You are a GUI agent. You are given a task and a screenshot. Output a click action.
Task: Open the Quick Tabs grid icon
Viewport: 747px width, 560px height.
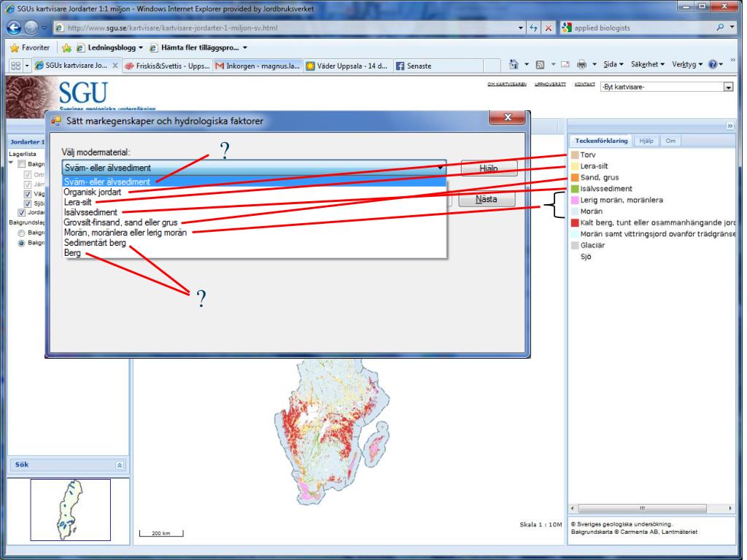[x=16, y=66]
